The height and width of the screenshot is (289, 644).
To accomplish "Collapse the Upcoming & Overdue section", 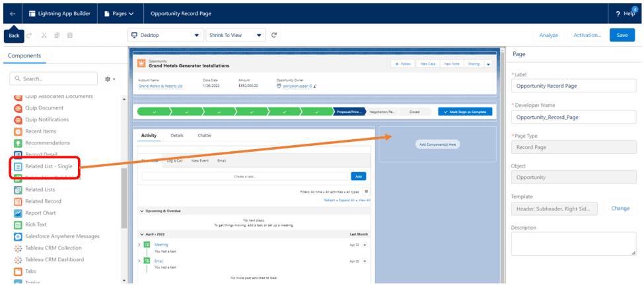I will pyautogui.click(x=142, y=211).
